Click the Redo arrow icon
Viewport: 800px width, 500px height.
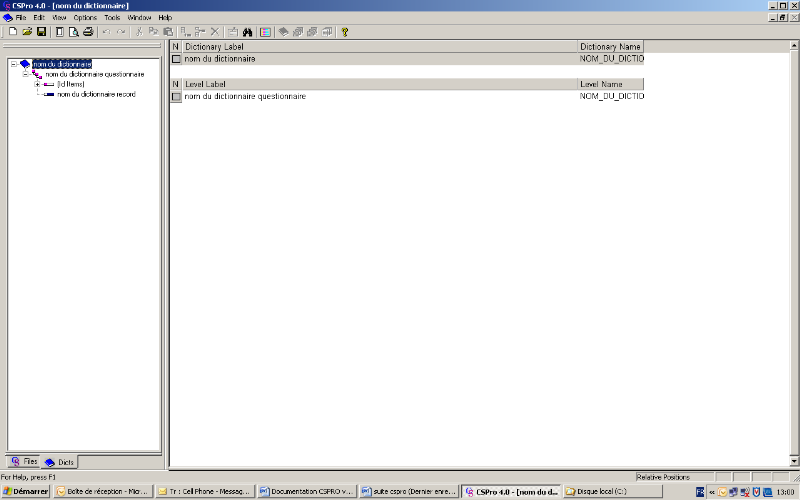point(121,32)
